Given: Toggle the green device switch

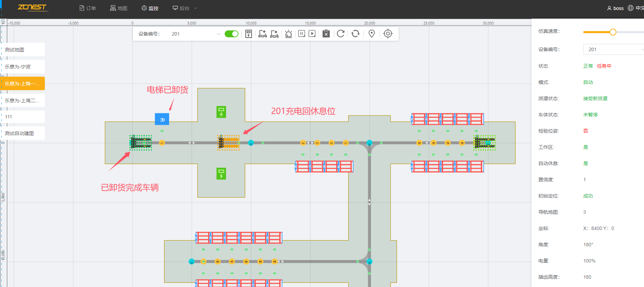Looking at the screenshot, I should [232, 34].
